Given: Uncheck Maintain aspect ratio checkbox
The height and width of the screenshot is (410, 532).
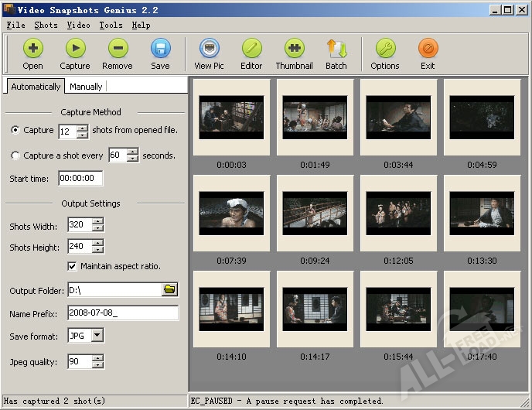Looking at the screenshot, I should 73,266.
